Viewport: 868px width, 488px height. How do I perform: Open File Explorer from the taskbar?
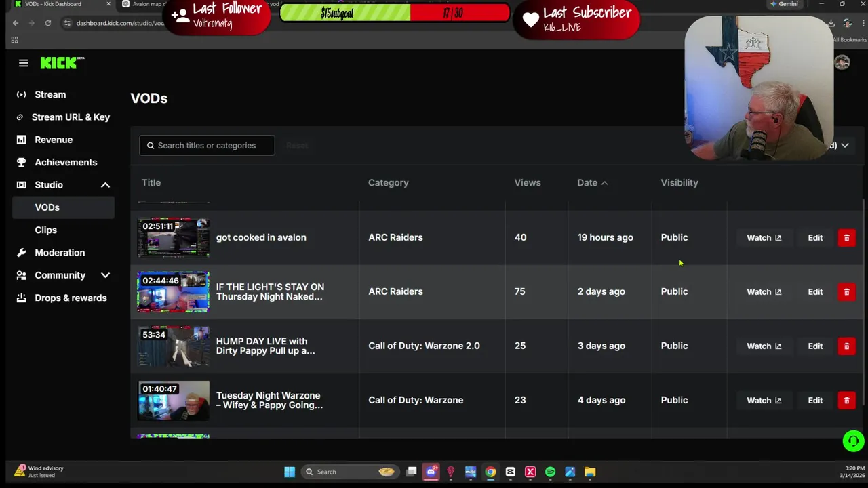[x=590, y=472]
